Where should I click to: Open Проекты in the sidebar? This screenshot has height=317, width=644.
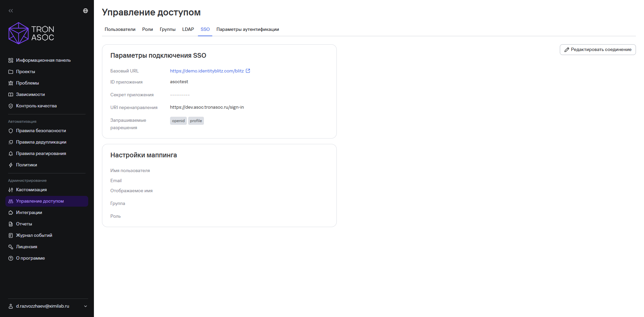tap(47, 72)
